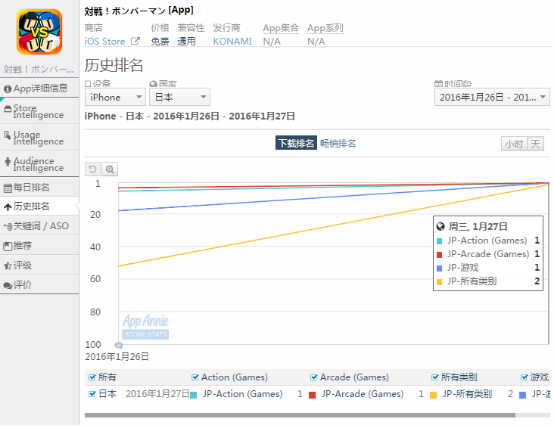The height and width of the screenshot is (426, 554).
Task: Switch to 畅销排名 tab
Action: tap(338, 143)
